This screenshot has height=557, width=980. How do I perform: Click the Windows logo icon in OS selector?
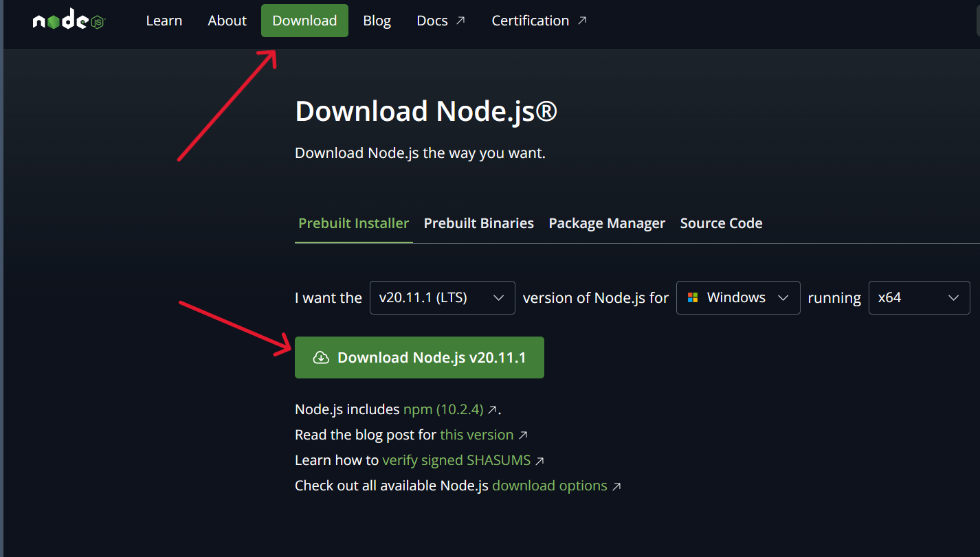693,297
